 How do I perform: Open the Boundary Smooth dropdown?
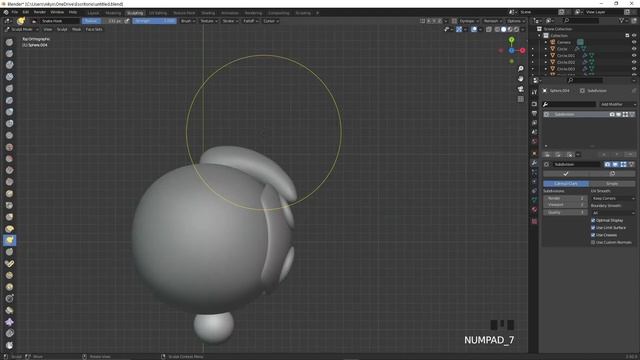point(613,213)
